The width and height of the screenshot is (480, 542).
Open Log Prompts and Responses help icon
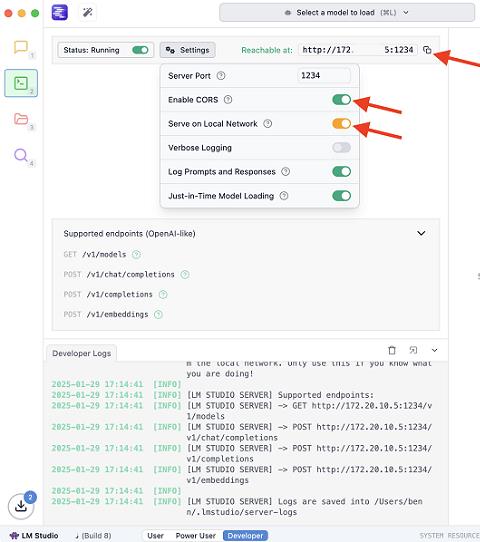coord(285,171)
